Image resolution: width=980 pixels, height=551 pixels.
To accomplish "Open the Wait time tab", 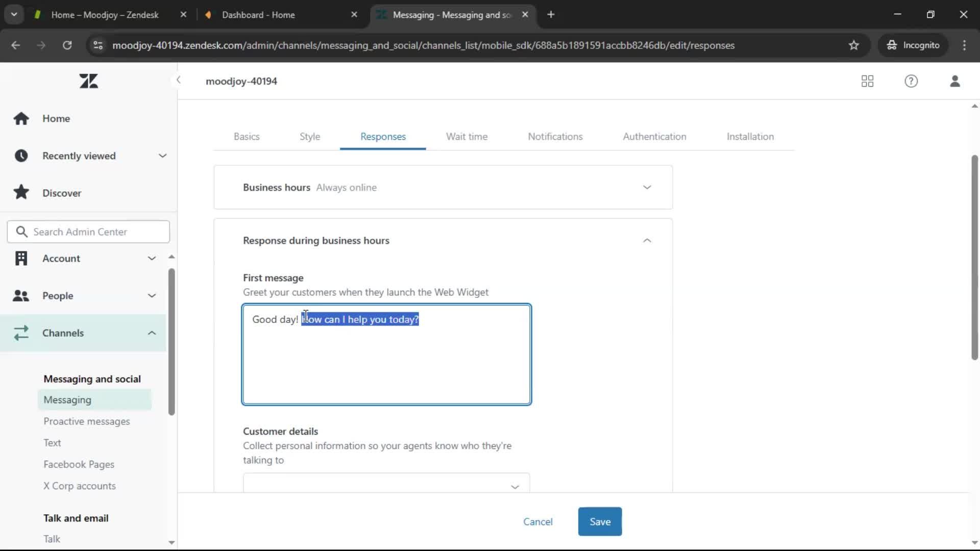I will (467, 136).
